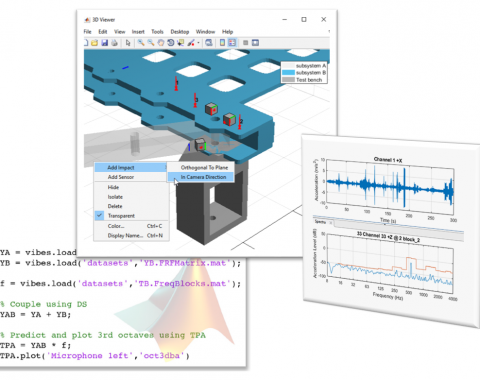The height and width of the screenshot is (380, 480).
Task: Activate the Pan hand tool
Action: click(161, 43)
